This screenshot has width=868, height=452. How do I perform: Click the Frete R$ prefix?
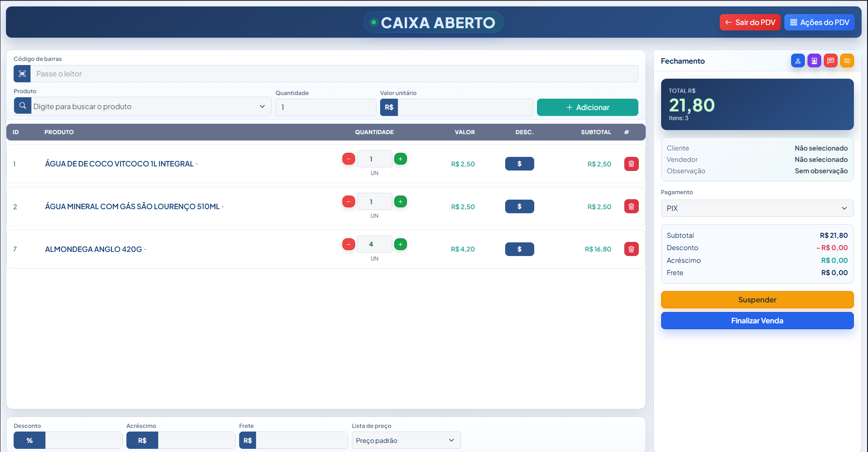tap(248, 440)
